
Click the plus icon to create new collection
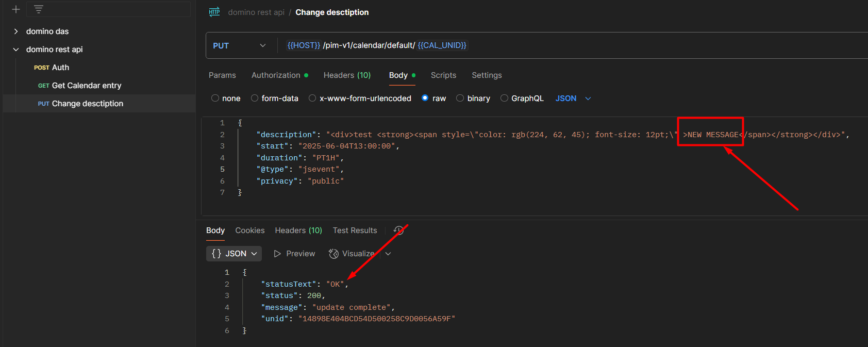pos(16,9)
